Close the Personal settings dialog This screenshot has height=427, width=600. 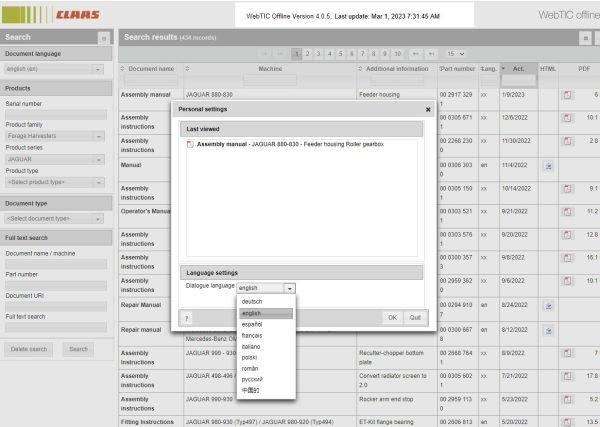click(x=428, y=109)
